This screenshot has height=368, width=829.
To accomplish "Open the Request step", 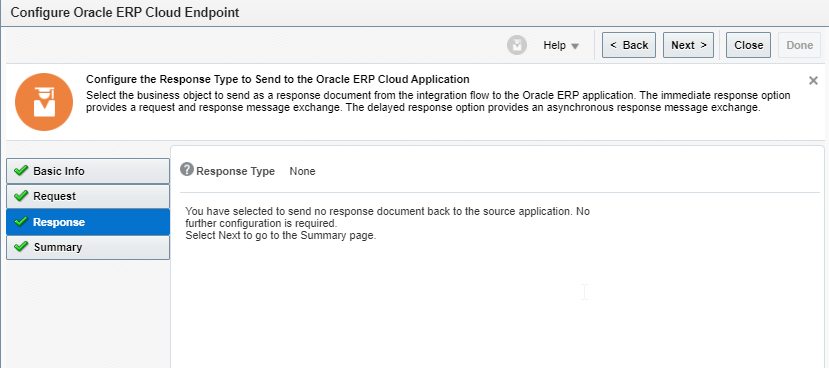I will point(88,196).
